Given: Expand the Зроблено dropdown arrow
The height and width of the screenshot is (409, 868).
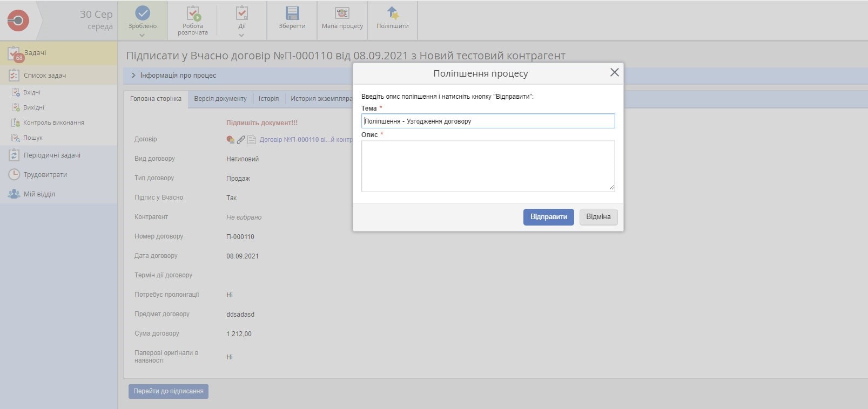Looking at the screenshot, I should 142,36.
